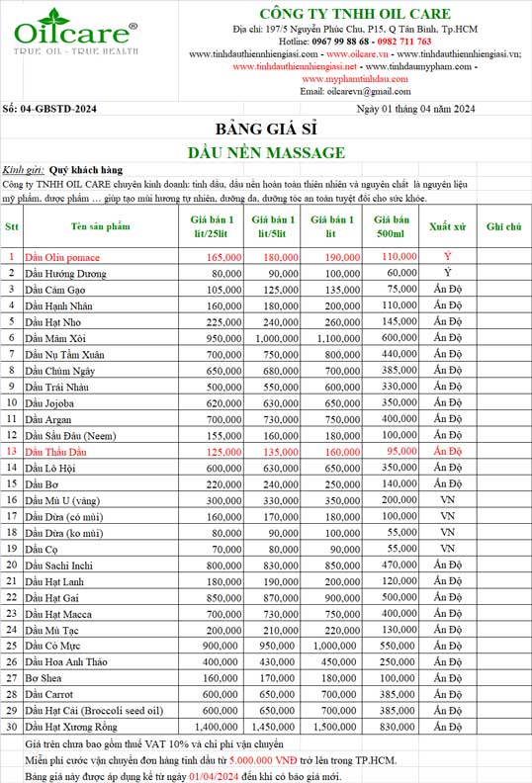Open www.tinhdaumypham.com link
The image size is (532, 783).
(x=418, y=66)
